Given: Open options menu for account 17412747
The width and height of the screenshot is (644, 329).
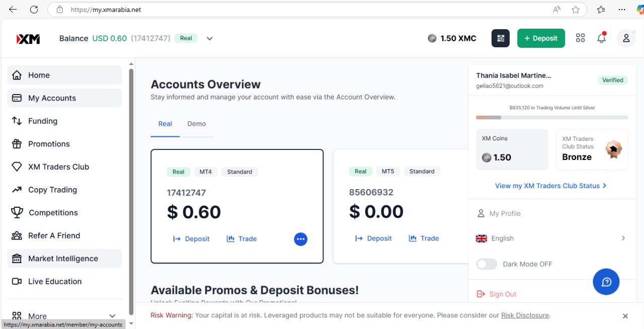Looking at the screenshot, I should tap(300, 239).
